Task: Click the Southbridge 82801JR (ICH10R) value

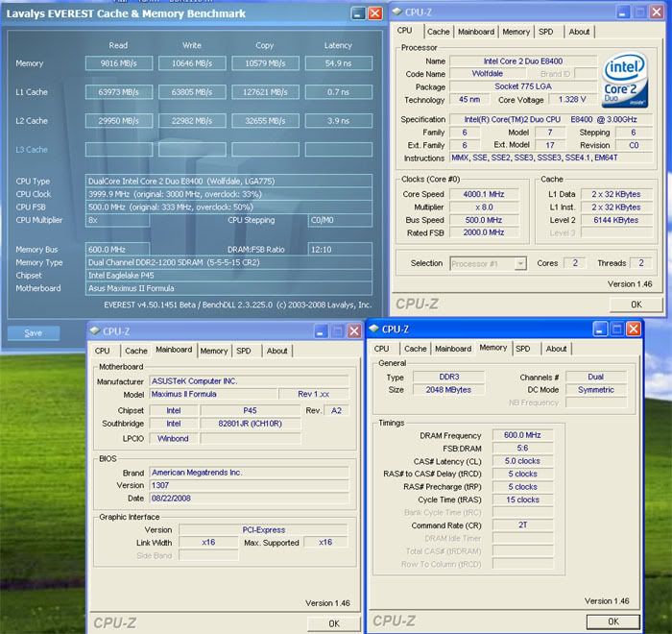Action: 250,424
